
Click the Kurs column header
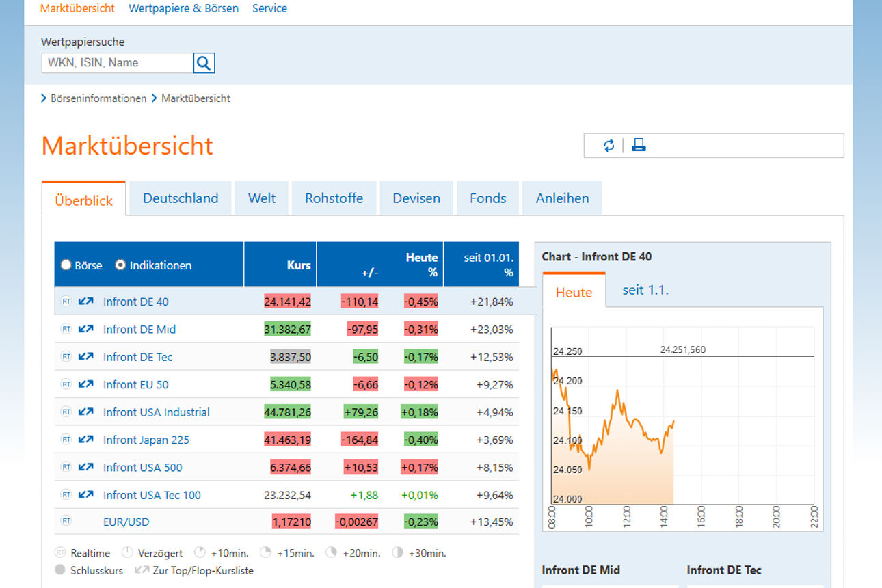[x=280, y=265]
